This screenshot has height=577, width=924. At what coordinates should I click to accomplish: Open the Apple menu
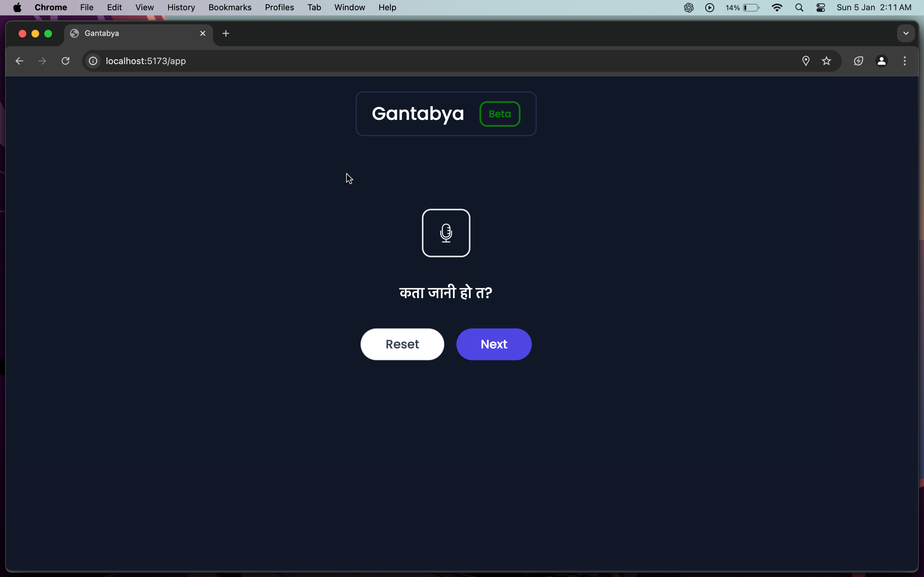point(17,8)
